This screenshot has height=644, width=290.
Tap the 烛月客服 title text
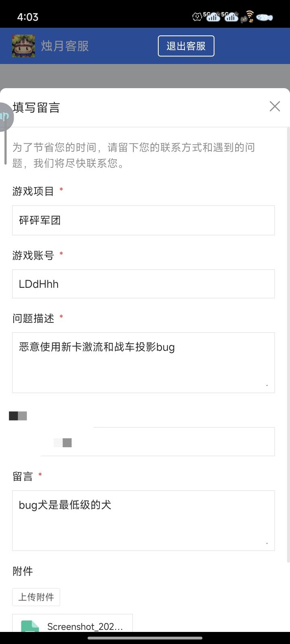point(65,46)
